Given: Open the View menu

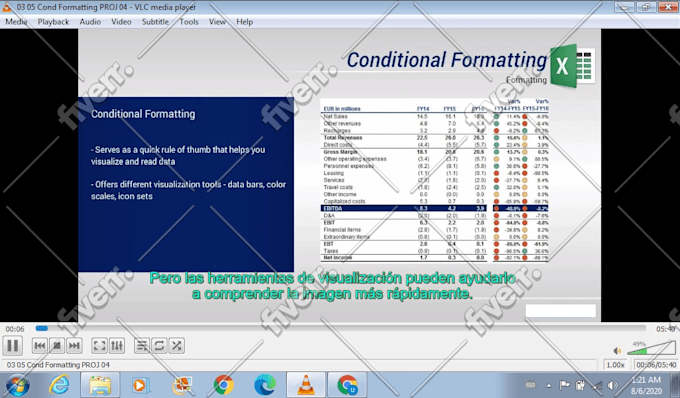Looking at the screenshot, I should point(217,22).
